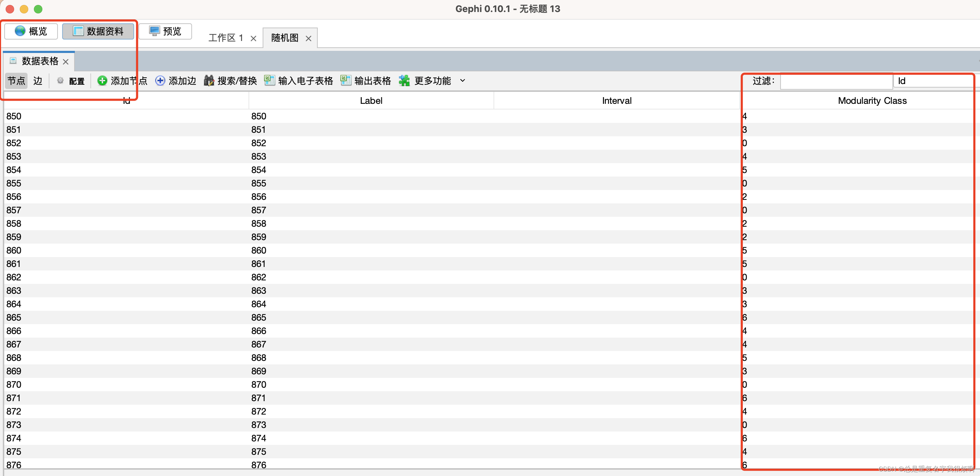Expand More Functions dropdown arrow
The width and height of the screenshot is (980, 476).
coord(462,81)
